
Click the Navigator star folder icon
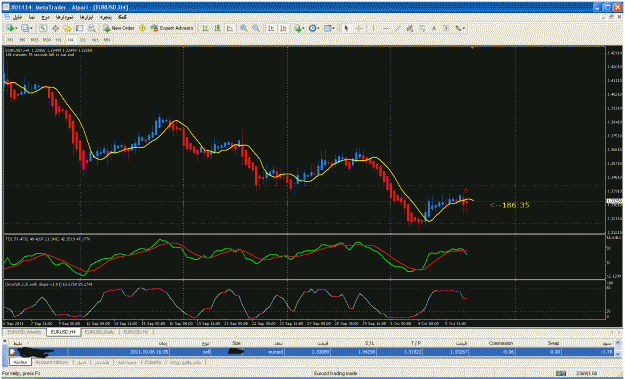pos(67,28)
